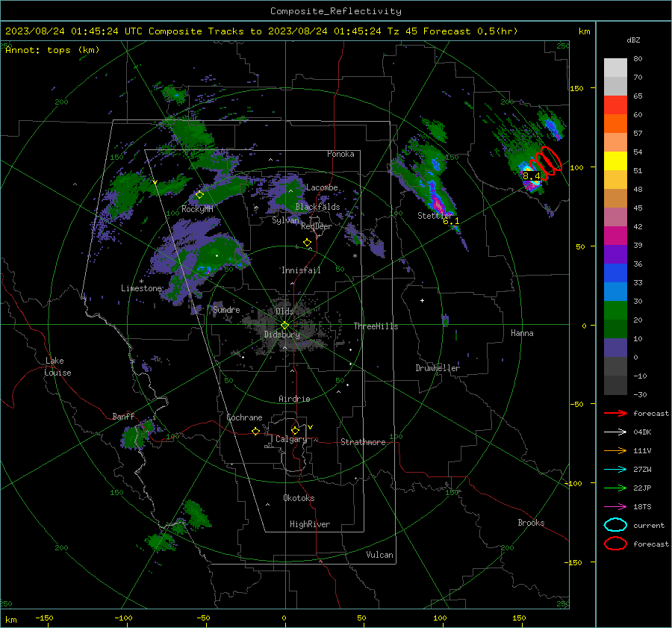Click the green 22JP arrow legend icon

click(x=615, y=488)
